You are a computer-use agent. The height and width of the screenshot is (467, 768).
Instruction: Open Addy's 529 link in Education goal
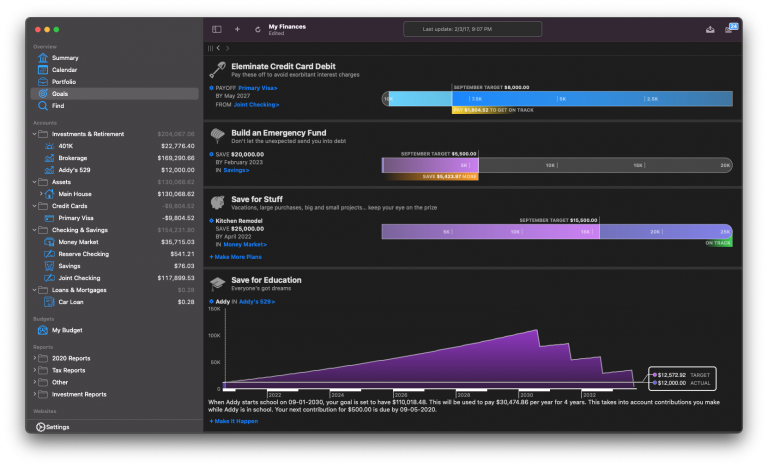pyautogui.click(x=257, y=302)
